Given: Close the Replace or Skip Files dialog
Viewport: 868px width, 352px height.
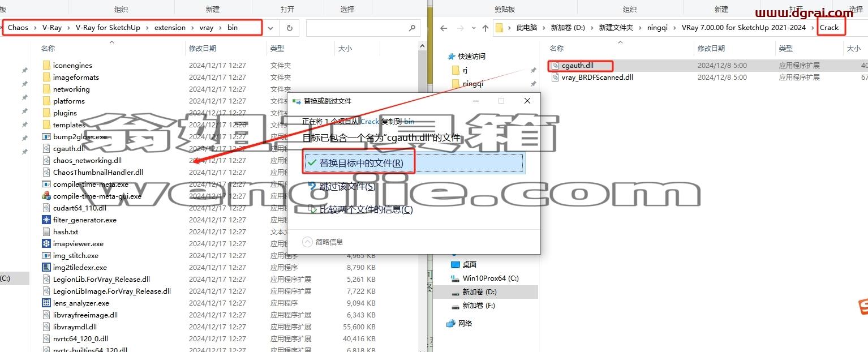Looking at the screenshot, I should tap(527, 101).
